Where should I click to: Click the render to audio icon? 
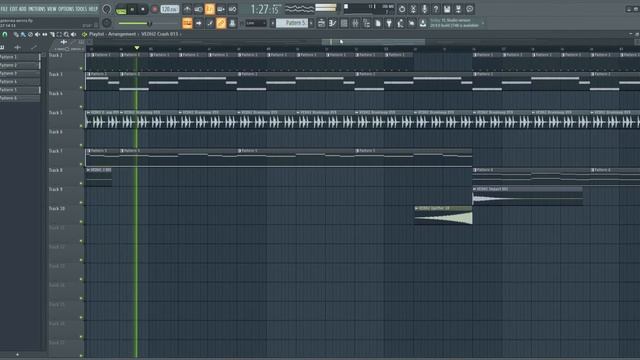pyautogui.click(x=458, y=9)
